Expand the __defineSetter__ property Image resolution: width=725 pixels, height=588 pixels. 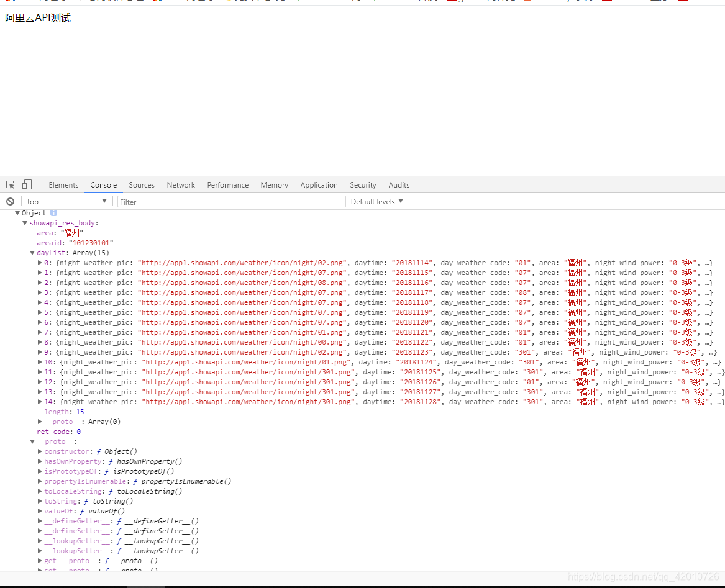coord(40,531)
